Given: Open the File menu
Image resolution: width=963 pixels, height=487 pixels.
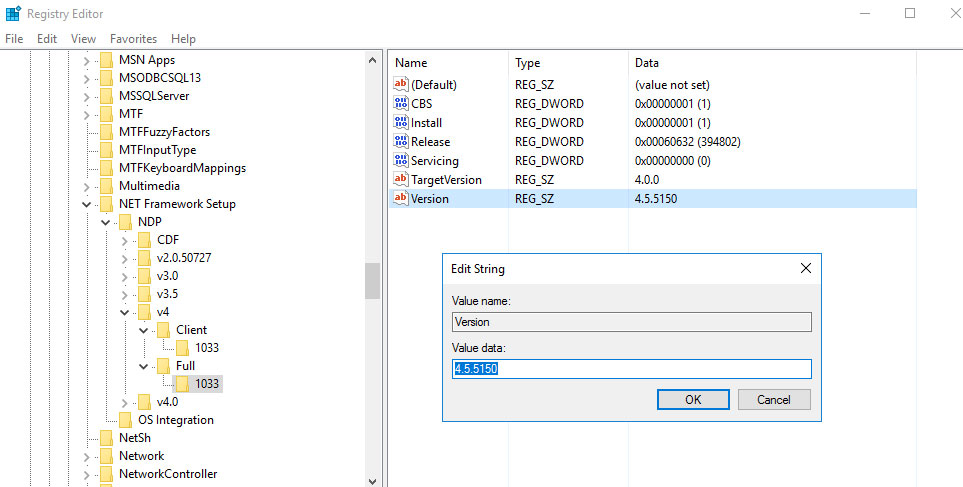Looking at the screenshot, I should pos(14,39).
